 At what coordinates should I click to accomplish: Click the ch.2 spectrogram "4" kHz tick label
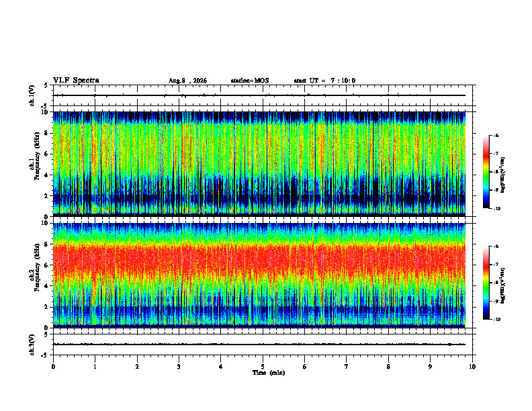pyautogui.click(x=47, y=286)
